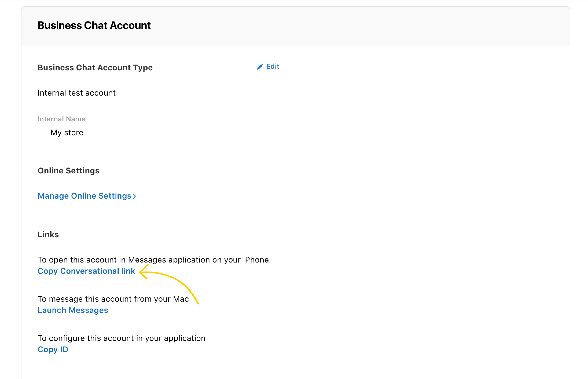Image resolution: width=588 pixels, height=379 pixels.
Task: Click the pencil icon next to Edit
Action: click(x=260, y=66)
